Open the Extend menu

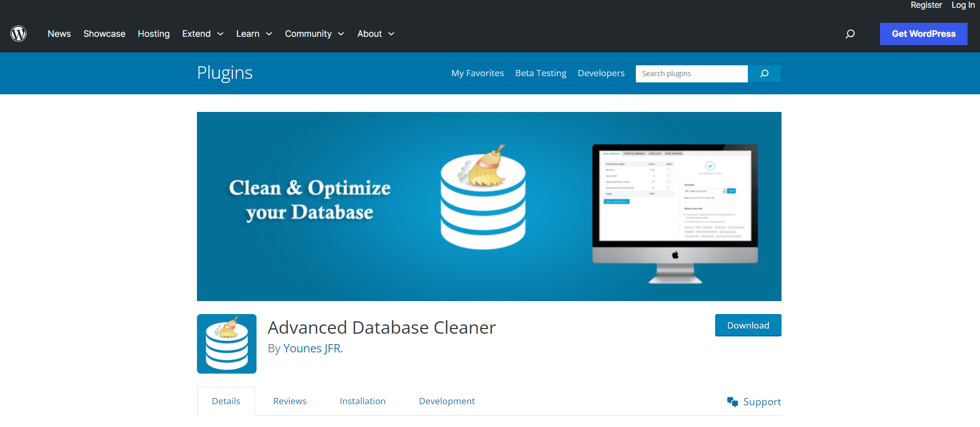(196, 34)
